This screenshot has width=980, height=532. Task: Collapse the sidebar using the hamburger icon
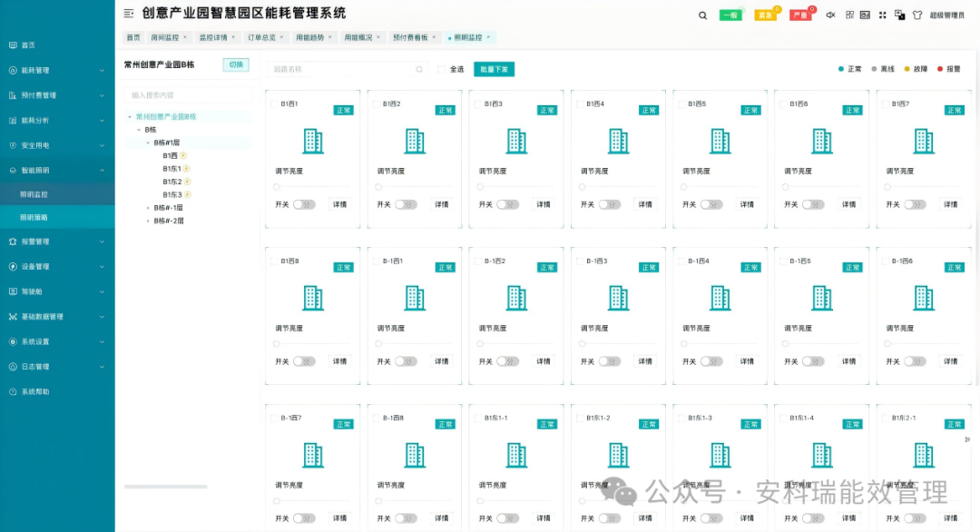click(129, 13)
